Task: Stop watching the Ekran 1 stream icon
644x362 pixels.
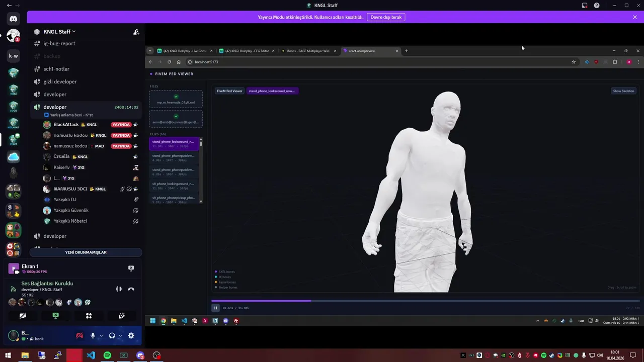Action: [x=131, y=268]
